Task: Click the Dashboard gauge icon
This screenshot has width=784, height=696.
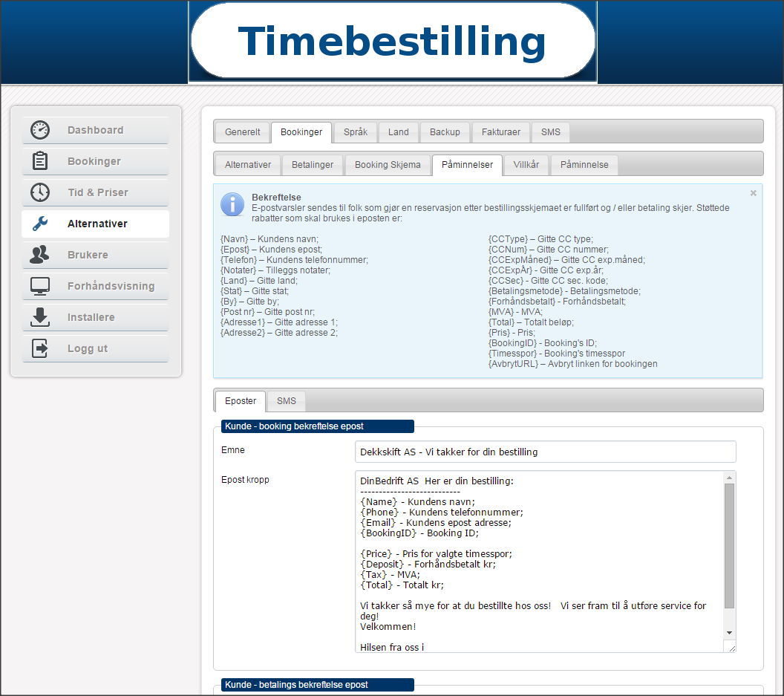Action: pos(40,130)
